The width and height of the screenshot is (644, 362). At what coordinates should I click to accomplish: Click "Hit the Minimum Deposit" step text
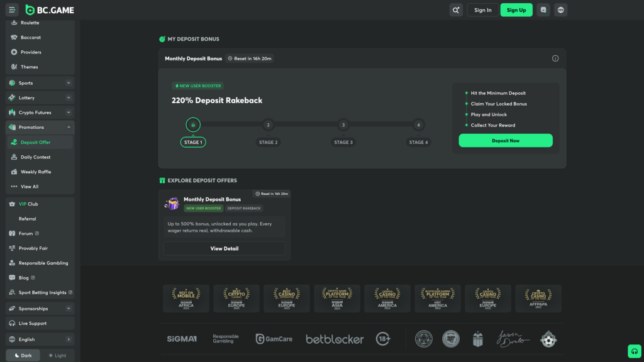[498, 93]
